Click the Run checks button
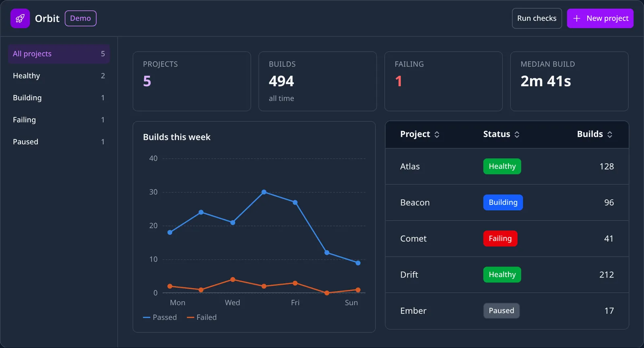Image resolution: width=644 pixels, height=348 pixels. pyautogui.click(x=537, y=19)
